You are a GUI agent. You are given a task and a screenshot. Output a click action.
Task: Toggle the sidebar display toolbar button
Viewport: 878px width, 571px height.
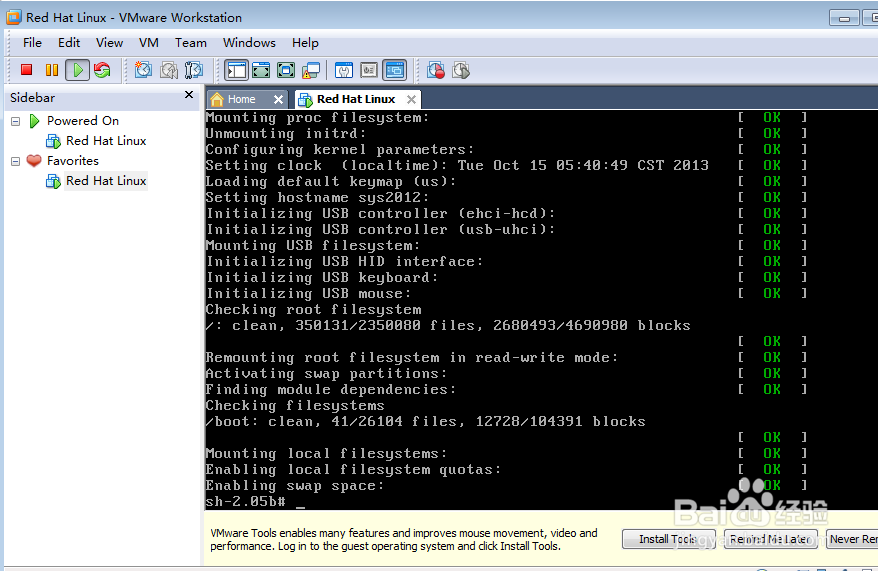236,70
